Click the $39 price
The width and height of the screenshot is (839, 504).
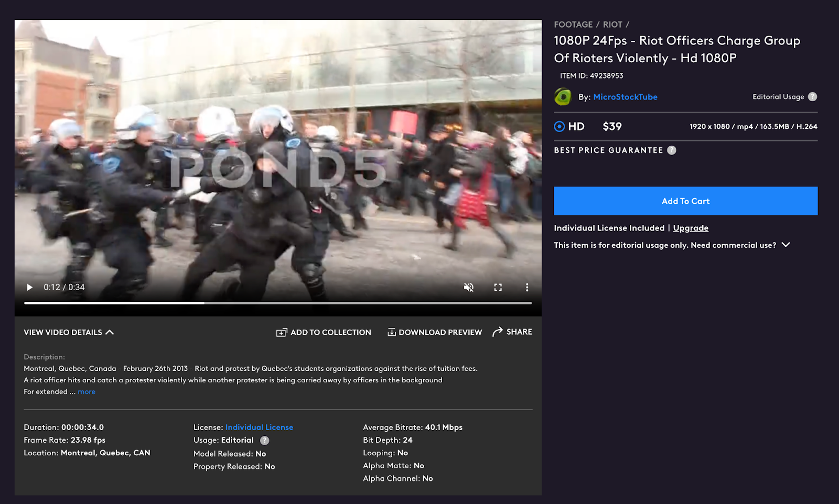pyautogui.click(x=612, y=126)
